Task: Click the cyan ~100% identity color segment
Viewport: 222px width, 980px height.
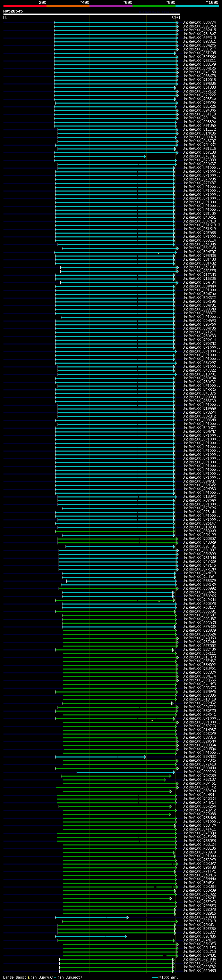Action: tap(197, 6)
